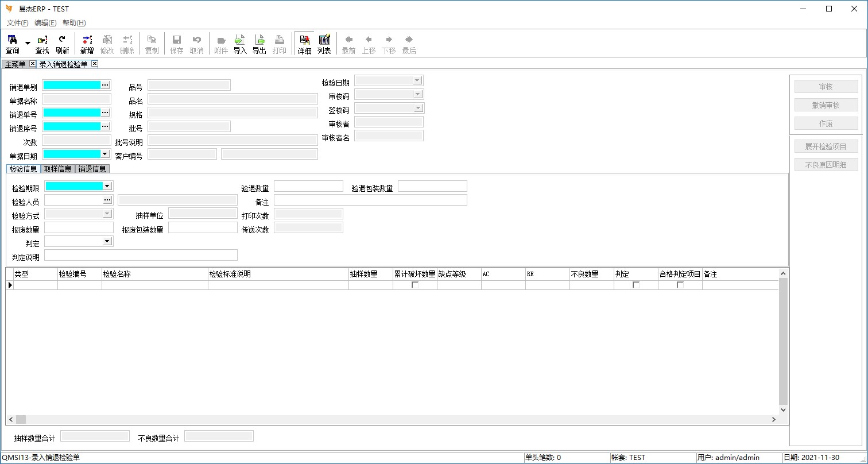Toggle the 判定 checkbox in grid row
This screenshot has height=464, width=868.
point(636,285)
